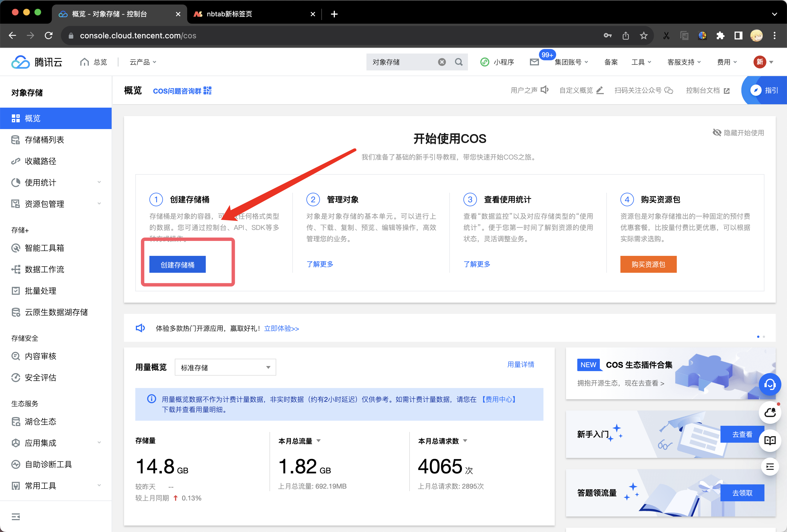This screenshot has height=532, width=787.
Task: Open the COS问题咨询群 QR code
Action: pyautogui.click(x=207, y=90)
